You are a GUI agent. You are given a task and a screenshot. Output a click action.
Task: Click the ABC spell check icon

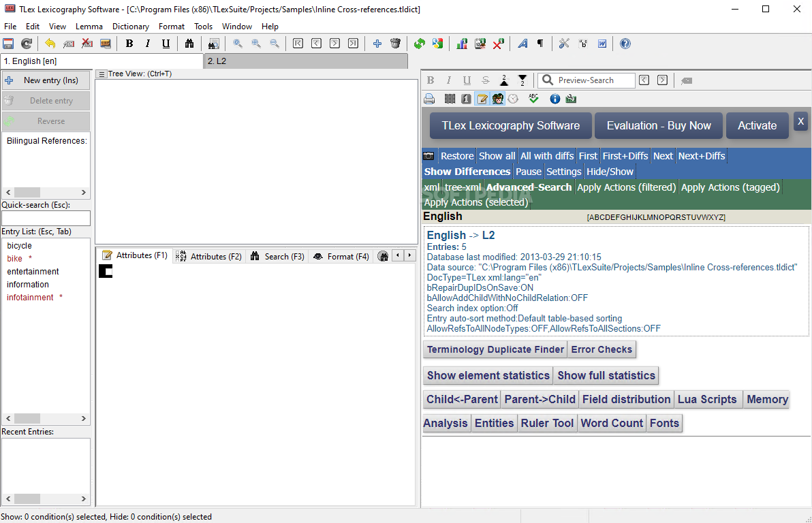pyautogui.click(x=534, y=99)
